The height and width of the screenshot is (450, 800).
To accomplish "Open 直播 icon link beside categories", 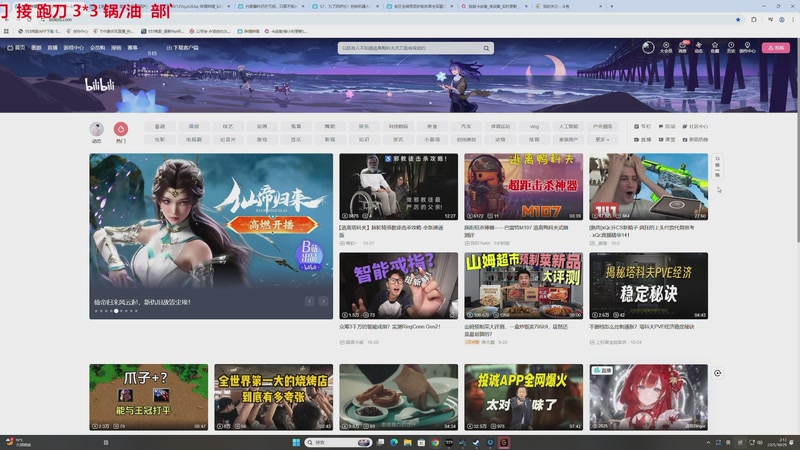I will click(642, 139).
